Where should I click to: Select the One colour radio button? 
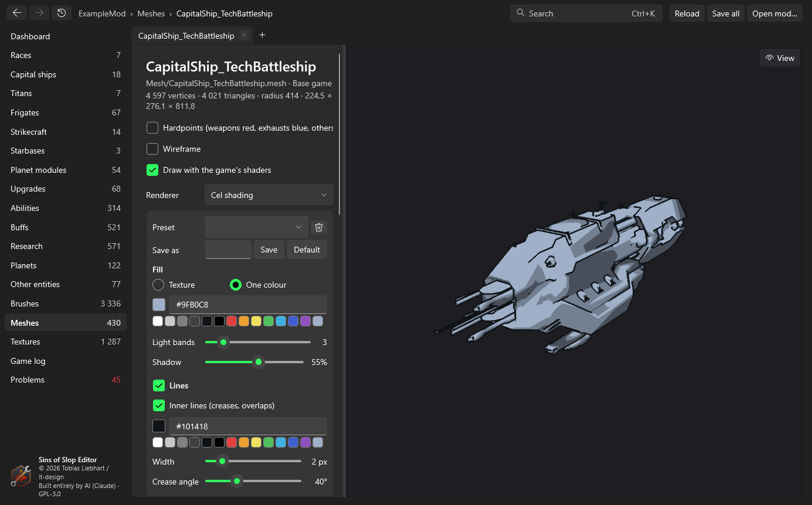point(236,285)
